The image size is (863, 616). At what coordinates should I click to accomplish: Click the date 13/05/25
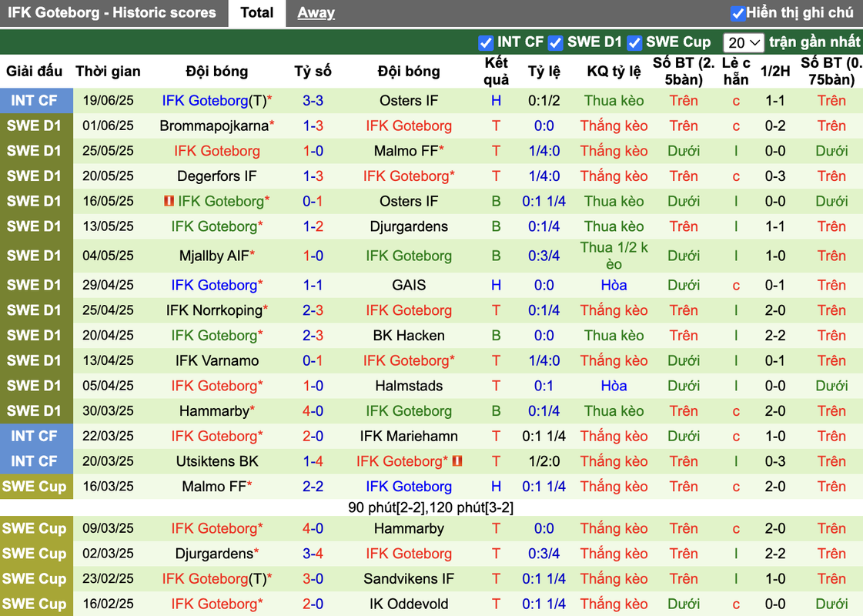pos(108,227)
